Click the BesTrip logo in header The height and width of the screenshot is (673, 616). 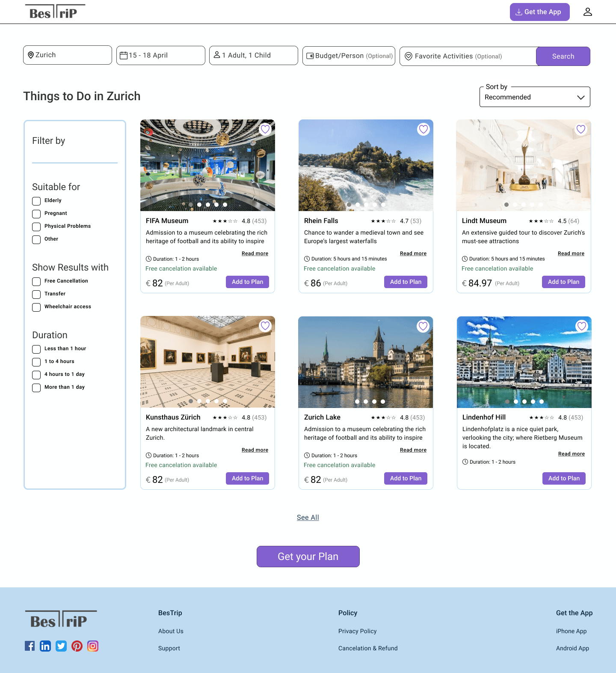[x=55, y=12]
